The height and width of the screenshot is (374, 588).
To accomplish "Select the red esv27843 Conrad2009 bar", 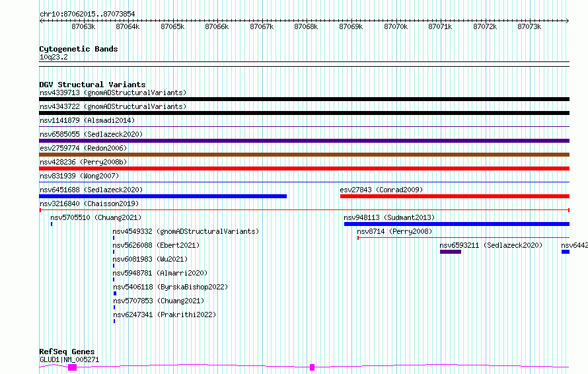I will pos(455,196).
